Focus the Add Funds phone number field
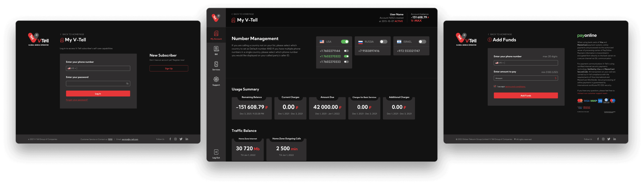This screenshot has height=185, width=644. tap(526, 63)
